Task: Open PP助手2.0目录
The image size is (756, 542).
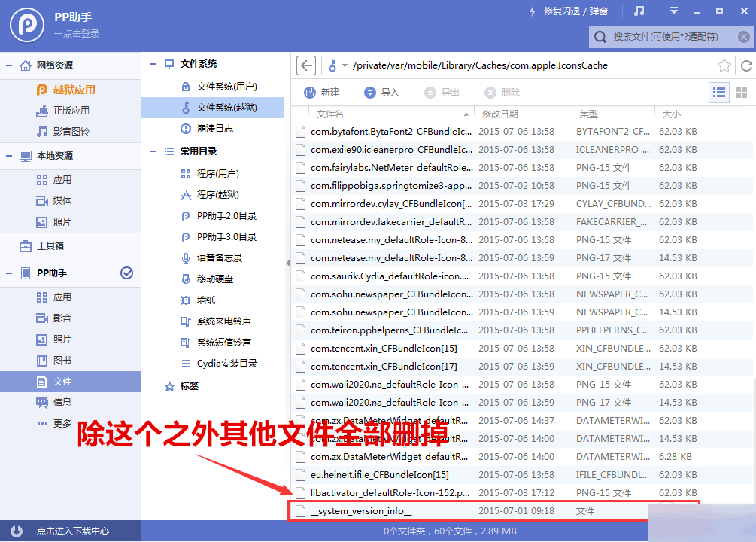Action: 218,216
